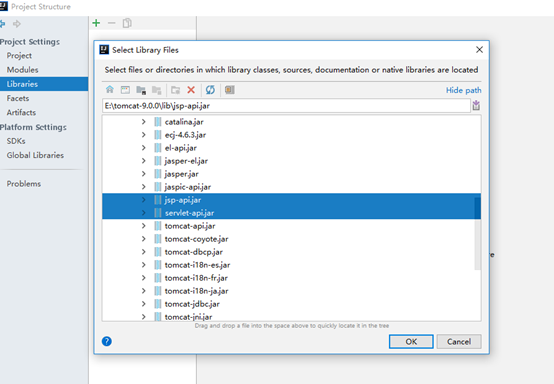This screenshot has width=554, height=384.
Task: Refresh the file tree
Action: [x=210, y=90]
